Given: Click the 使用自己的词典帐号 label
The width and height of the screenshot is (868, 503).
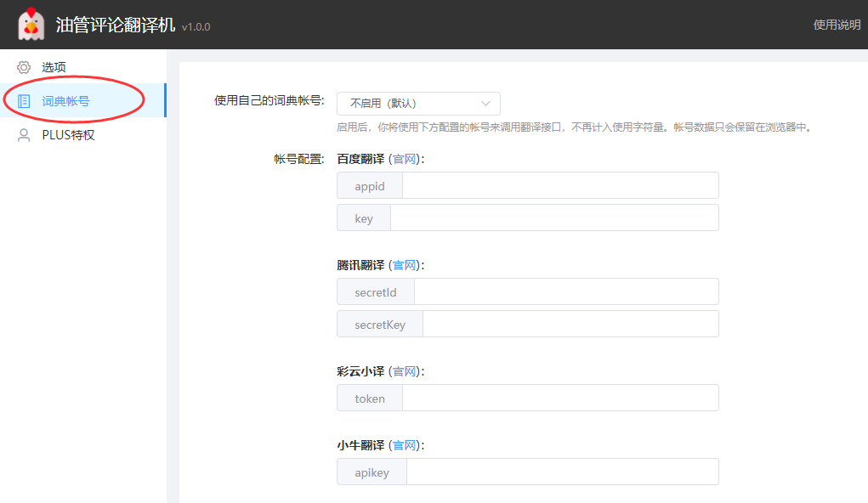Looking at the screenshot, I should (x=269, y=101).
